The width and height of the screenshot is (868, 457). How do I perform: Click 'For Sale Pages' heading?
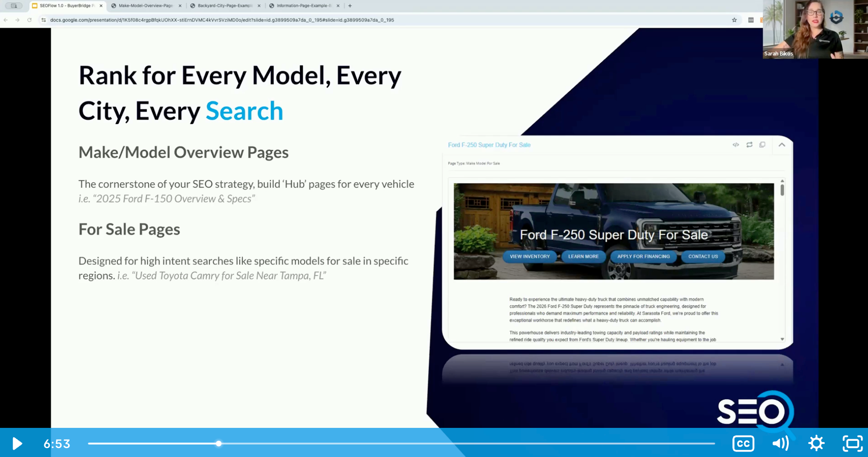(129, 229)
